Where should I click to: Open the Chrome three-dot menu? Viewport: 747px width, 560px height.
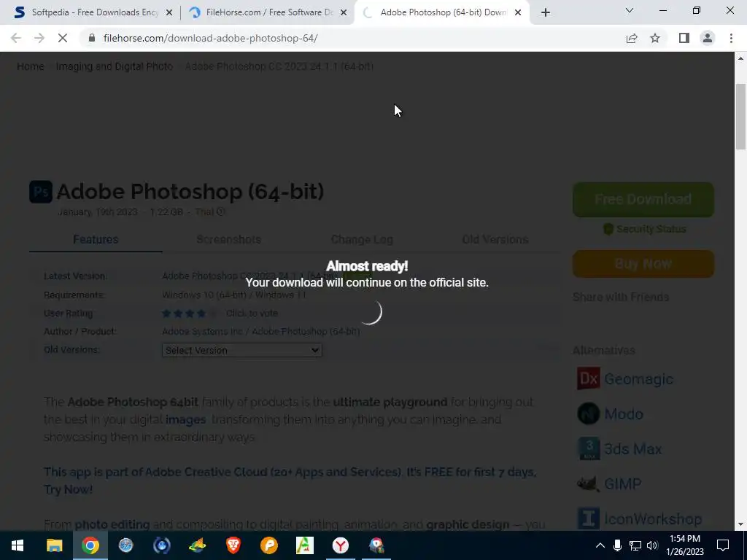(731, 38)
